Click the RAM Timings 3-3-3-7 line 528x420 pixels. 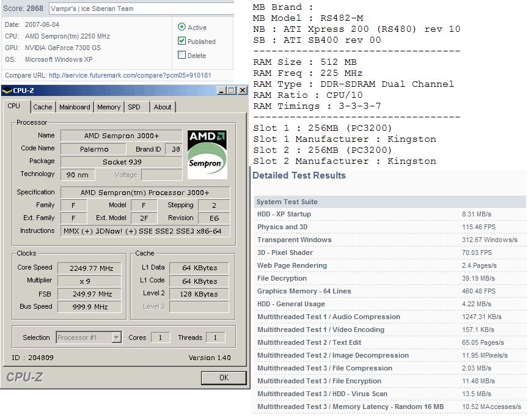coord(317,106)
